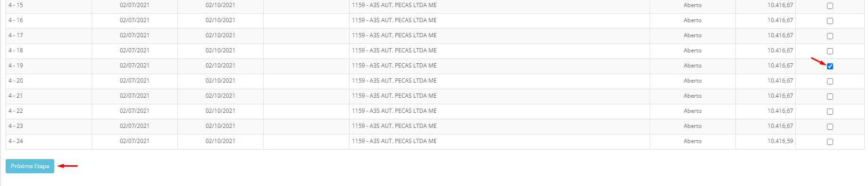Uncheck the checkbox for row 4 - 19
Screen dimensions: 868x186
point(830,66)
